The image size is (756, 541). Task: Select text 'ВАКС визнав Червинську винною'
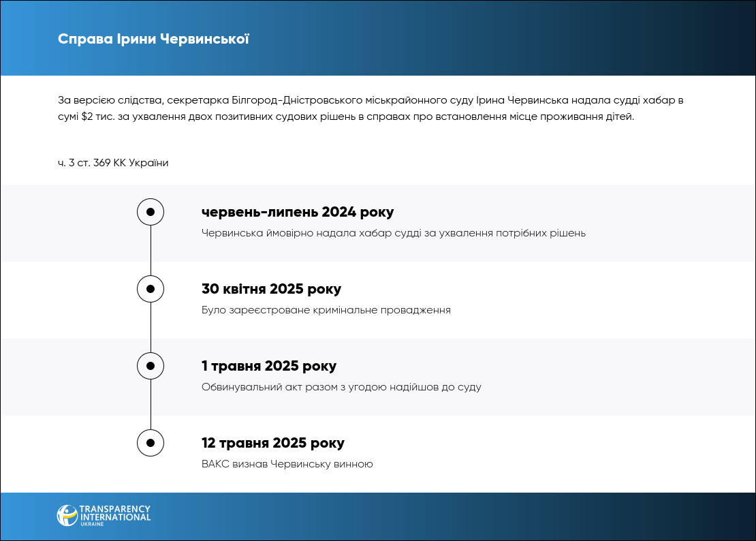287,464
